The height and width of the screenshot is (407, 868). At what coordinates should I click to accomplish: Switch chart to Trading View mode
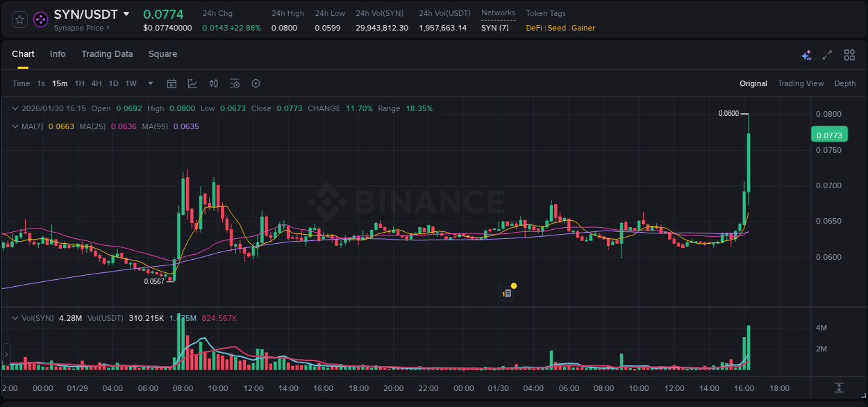pyautogui.click(x=801, y=83)
